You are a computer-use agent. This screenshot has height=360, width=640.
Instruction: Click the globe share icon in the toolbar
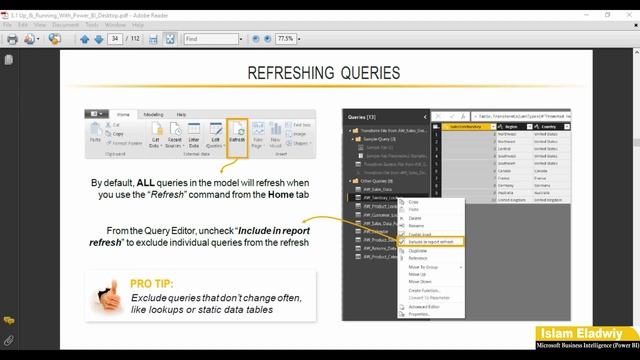(55, 39)
